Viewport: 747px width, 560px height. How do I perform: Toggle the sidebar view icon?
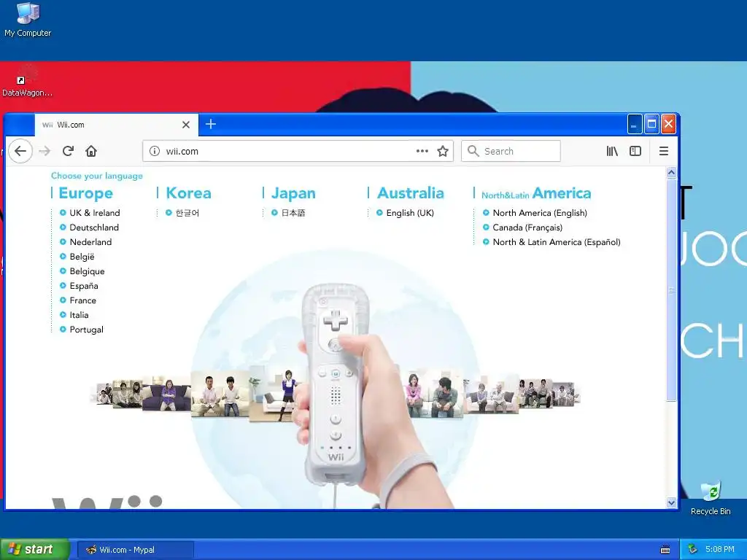(x=635, y=151)
